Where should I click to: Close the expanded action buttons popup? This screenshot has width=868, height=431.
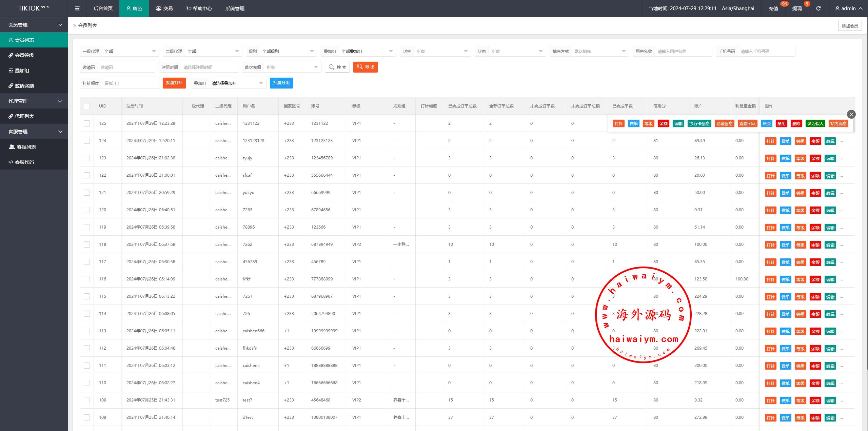851,114
